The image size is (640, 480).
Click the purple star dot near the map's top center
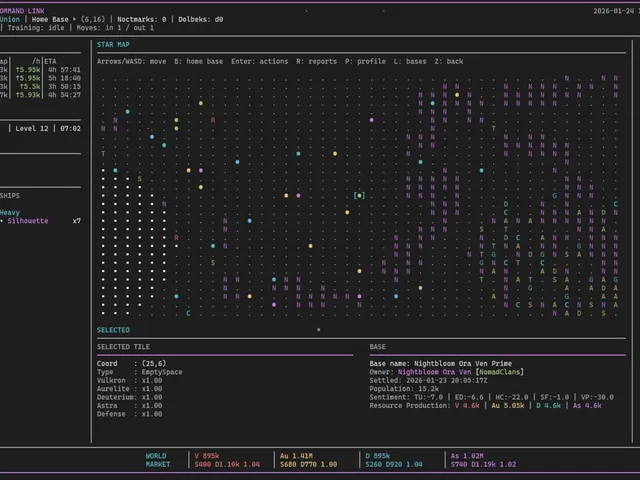[371, 120]
